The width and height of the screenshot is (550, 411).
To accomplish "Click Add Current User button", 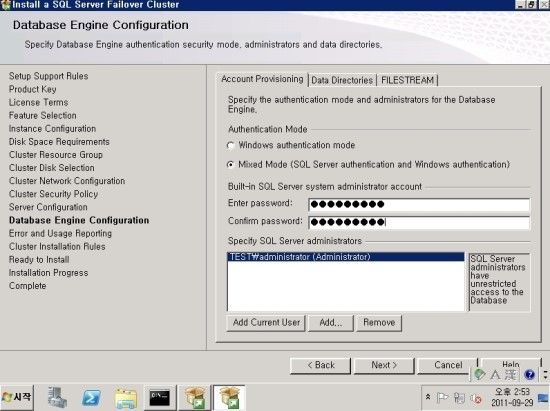I will (x=266, y=323).
